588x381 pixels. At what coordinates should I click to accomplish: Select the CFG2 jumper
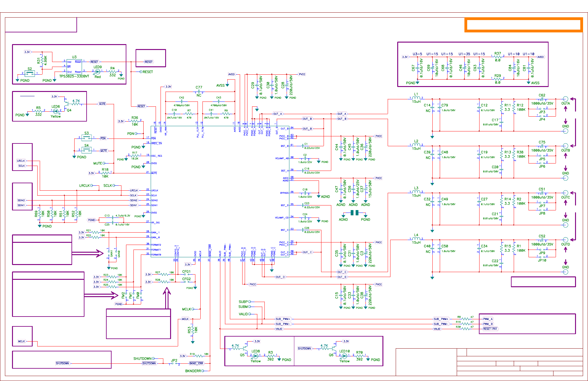[x=186, y=281]
